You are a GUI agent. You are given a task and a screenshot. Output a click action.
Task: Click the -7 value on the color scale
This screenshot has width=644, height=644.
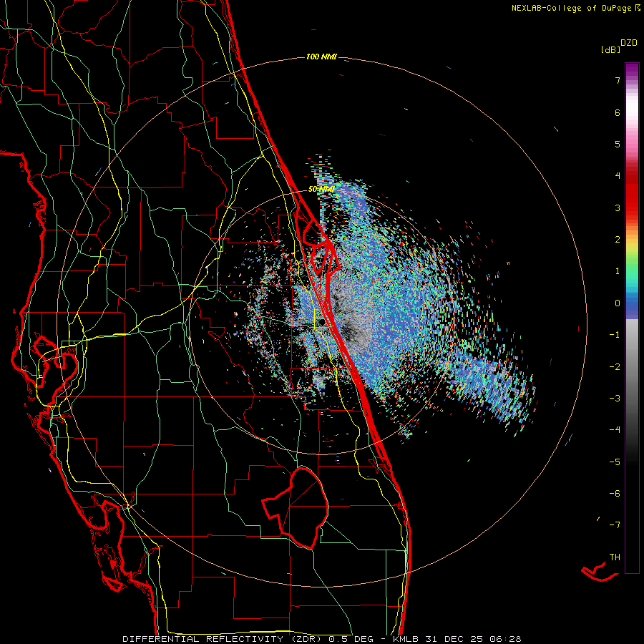pos(615,525)
